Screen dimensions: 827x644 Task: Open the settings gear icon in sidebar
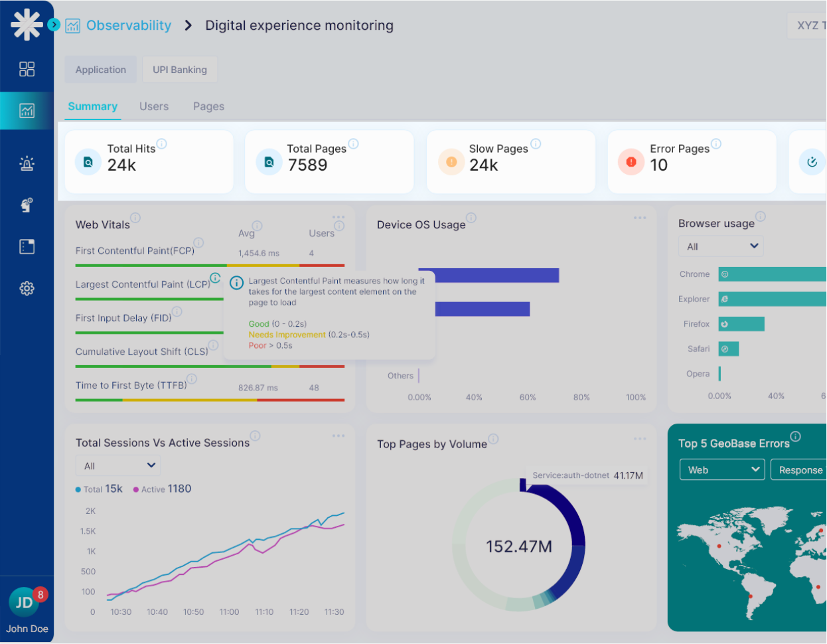click(x=27, y=288)
